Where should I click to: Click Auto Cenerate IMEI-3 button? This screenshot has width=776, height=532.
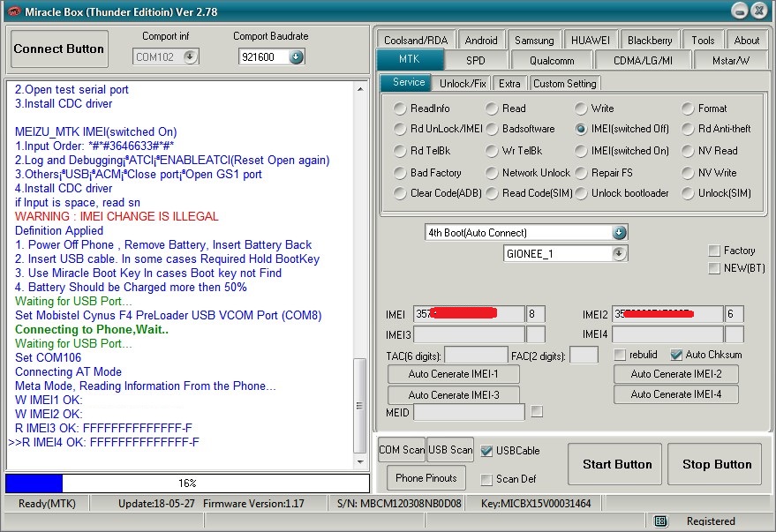[453, 394]
